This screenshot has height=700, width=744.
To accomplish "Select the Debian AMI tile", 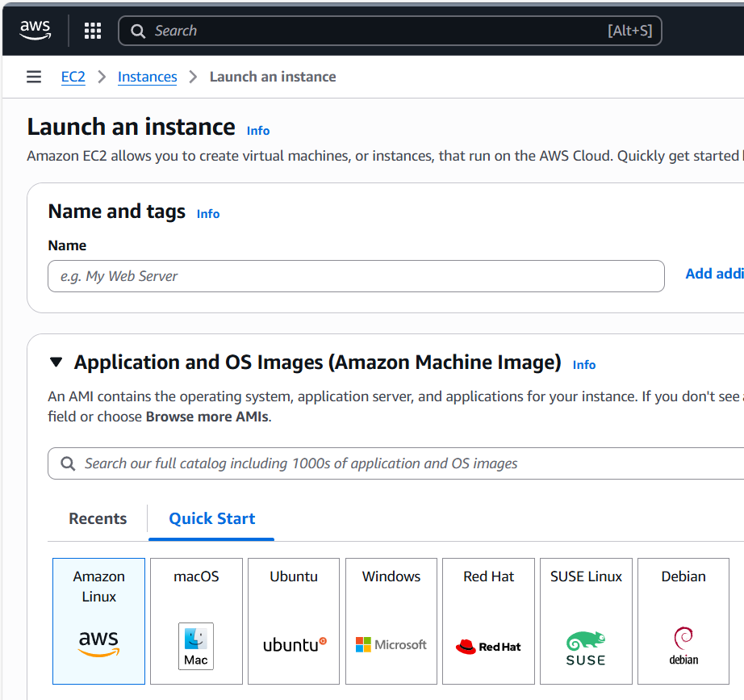I will pos(683,621).
